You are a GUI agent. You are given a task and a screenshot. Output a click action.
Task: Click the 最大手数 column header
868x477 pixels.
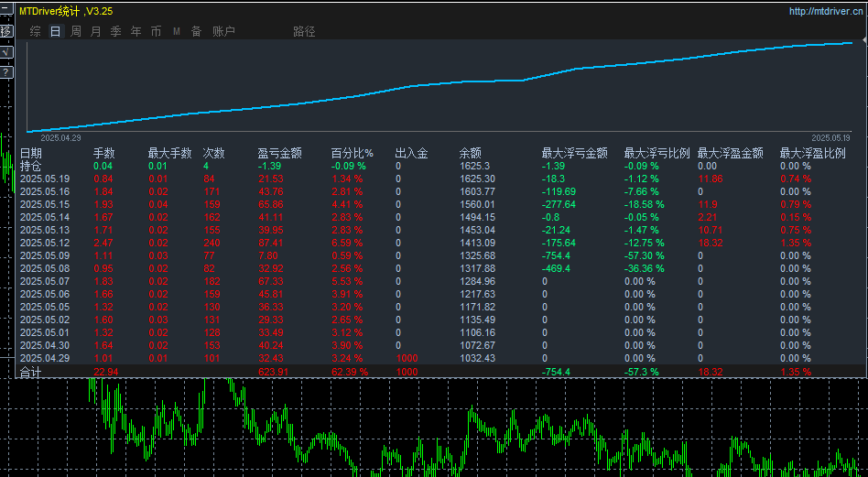click(170, 153)
